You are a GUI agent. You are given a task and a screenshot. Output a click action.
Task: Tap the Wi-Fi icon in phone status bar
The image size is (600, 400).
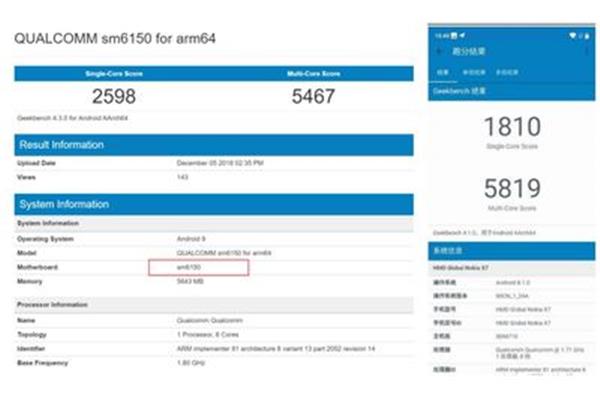point(572,36)
